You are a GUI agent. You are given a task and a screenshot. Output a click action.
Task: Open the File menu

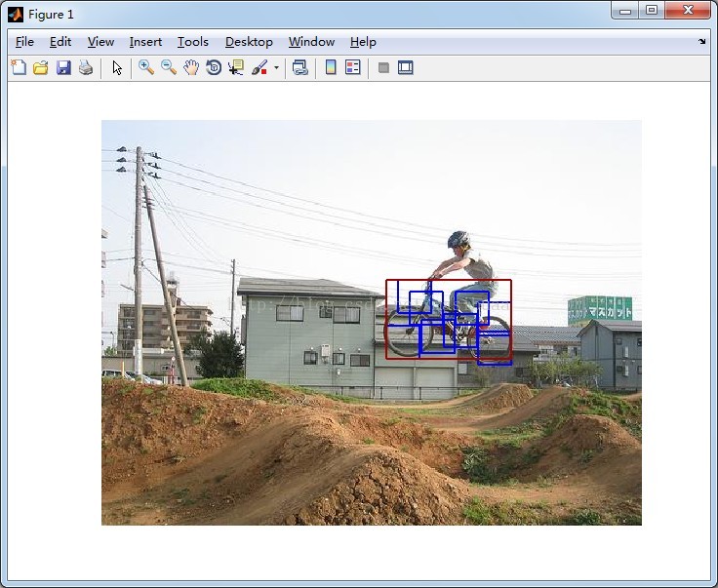pyautogui.click(x=24, y=42)
